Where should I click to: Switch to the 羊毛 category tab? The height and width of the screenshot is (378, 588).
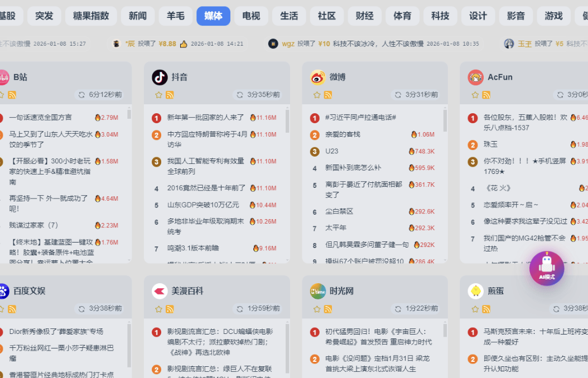tap(176, 16)
